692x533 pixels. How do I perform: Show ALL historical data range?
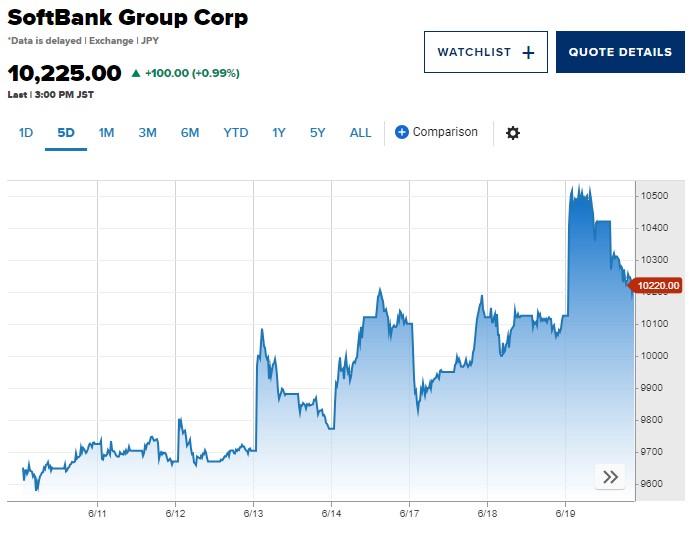360,133
